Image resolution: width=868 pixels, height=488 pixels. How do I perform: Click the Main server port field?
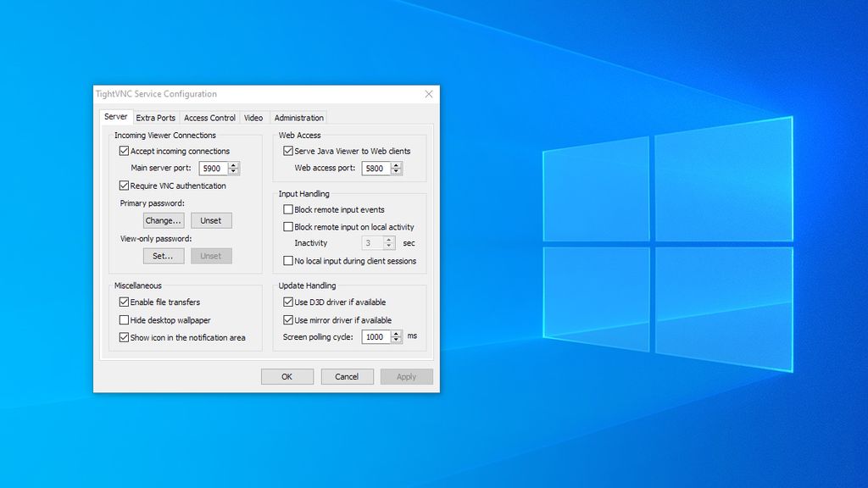pyautogui.click(x=213, y=169)
